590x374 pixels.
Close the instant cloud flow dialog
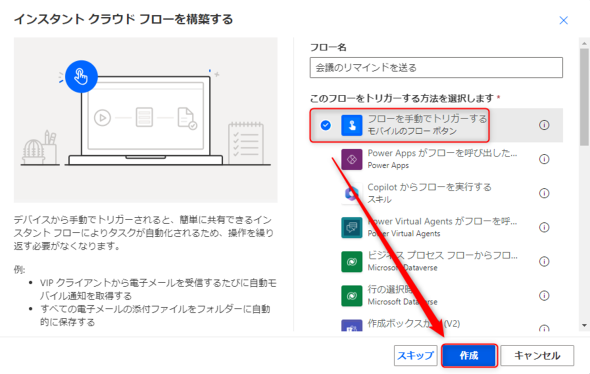pyautogui.click(x=563, y=20)
